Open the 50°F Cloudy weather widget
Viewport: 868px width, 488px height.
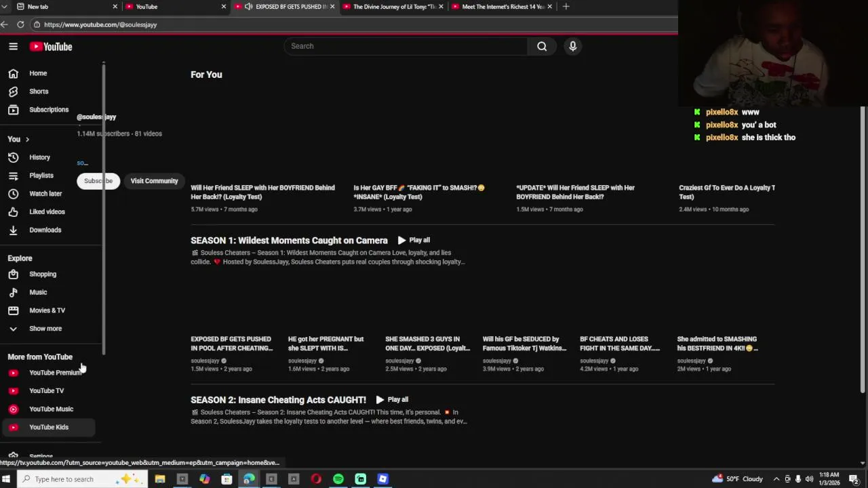[737, 479]
